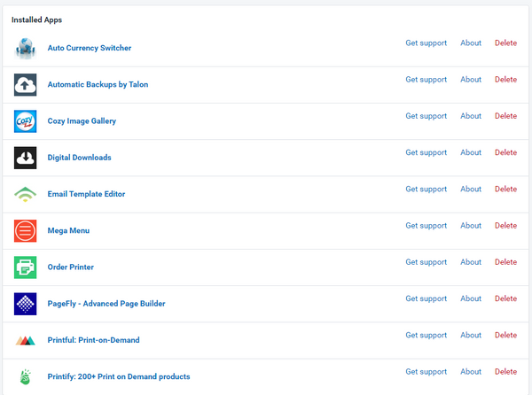Click the Printful app icon
This screenshot has height=395, width=532.
pos(25,340)
